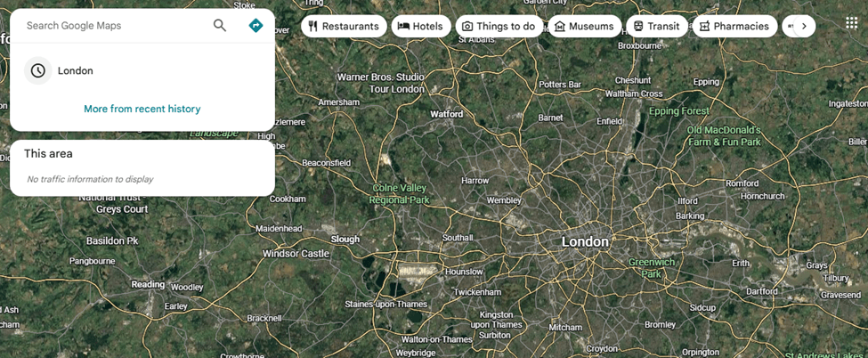Click the Pharmacies icon
The image size is (868, 358).
[x=704, y=26]
